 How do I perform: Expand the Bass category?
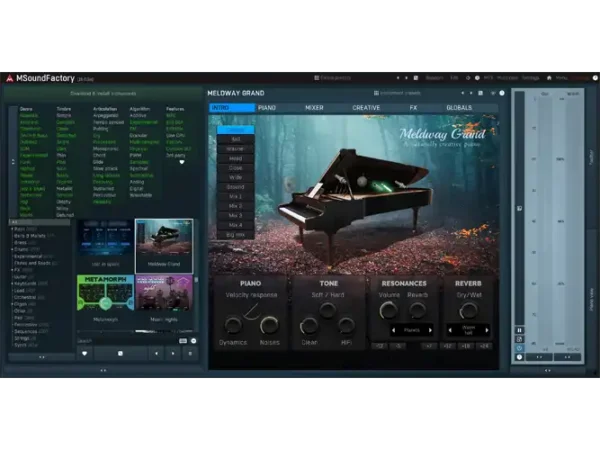click(12, 229)
